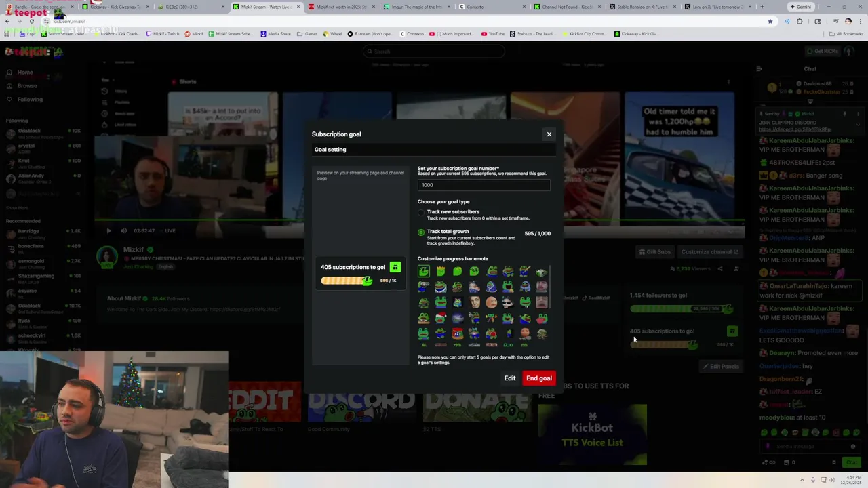Choose the third emote in the first emote row
The image size is (868, 488).
(x=458, y=271)
